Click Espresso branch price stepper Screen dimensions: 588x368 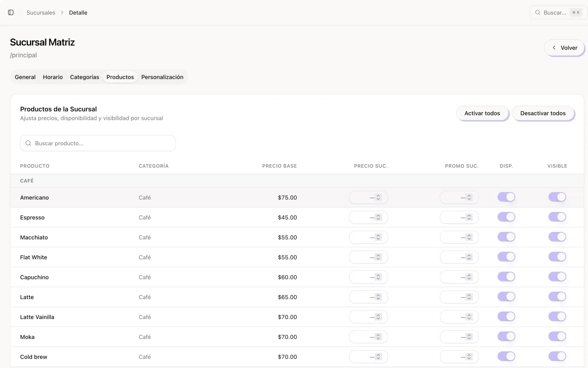click(378, 217)
